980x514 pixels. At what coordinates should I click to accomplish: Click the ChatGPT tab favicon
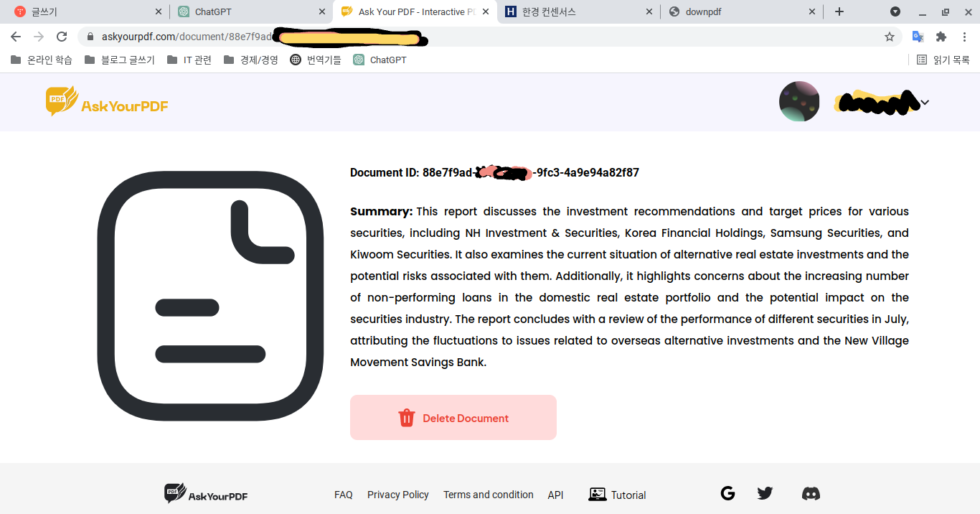[184, 11]
